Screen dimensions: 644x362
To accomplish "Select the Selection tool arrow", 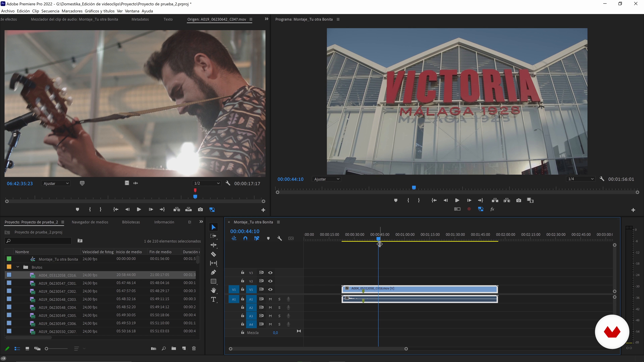I will [x=213, y=227].
